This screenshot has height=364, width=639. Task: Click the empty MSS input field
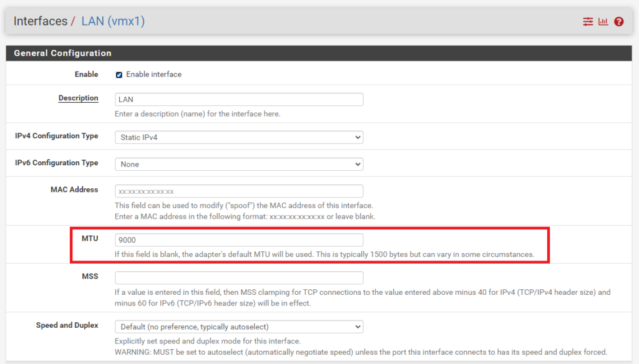tap(238, 277)
